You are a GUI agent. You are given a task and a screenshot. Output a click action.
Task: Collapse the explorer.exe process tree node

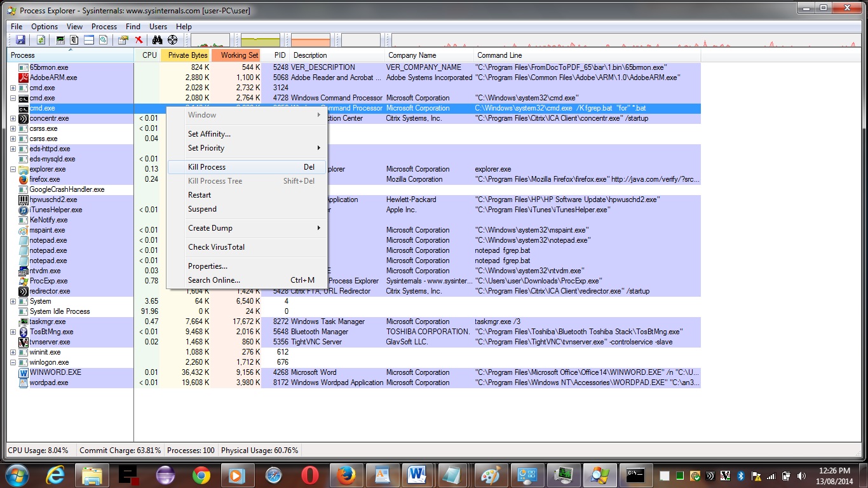13,170
